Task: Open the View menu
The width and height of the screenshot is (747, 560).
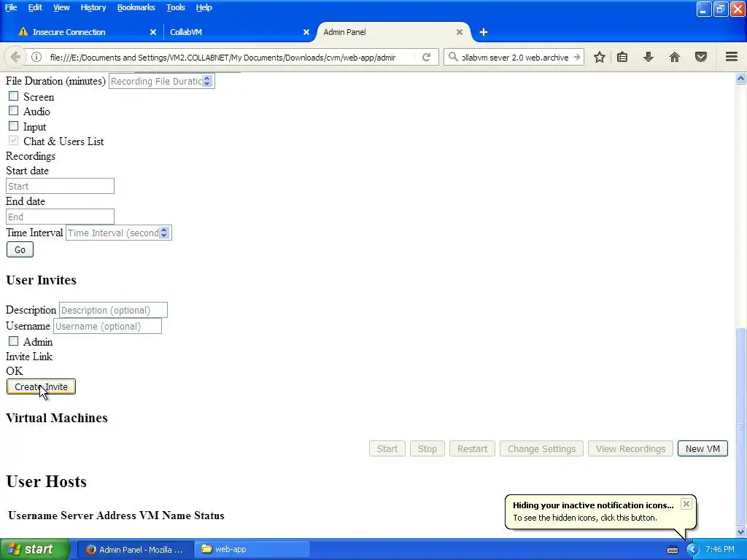Action: pyautogui.click(x=61, y=7)
